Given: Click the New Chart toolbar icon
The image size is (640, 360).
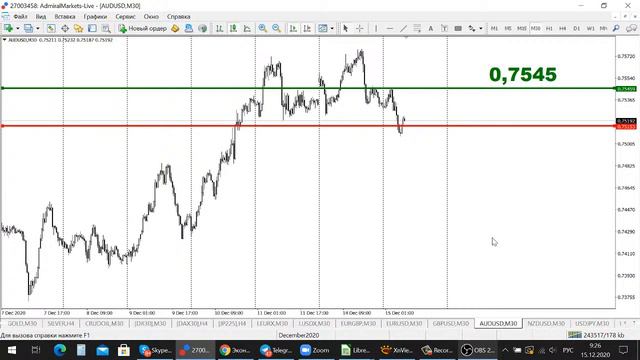Looking at the screenshot, I should (x=8, y=28).
